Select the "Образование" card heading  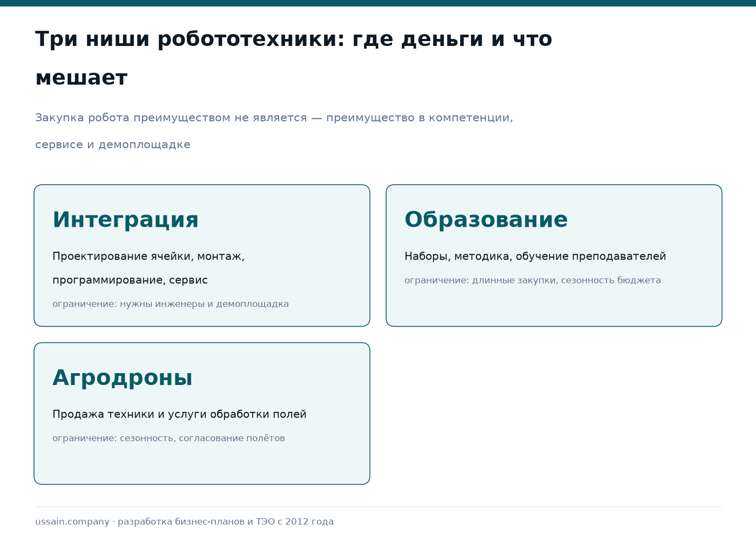(486, 220)
